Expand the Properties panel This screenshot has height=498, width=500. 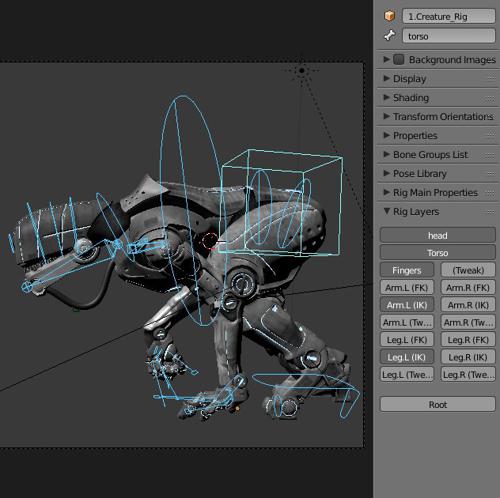tap(386, 135)
